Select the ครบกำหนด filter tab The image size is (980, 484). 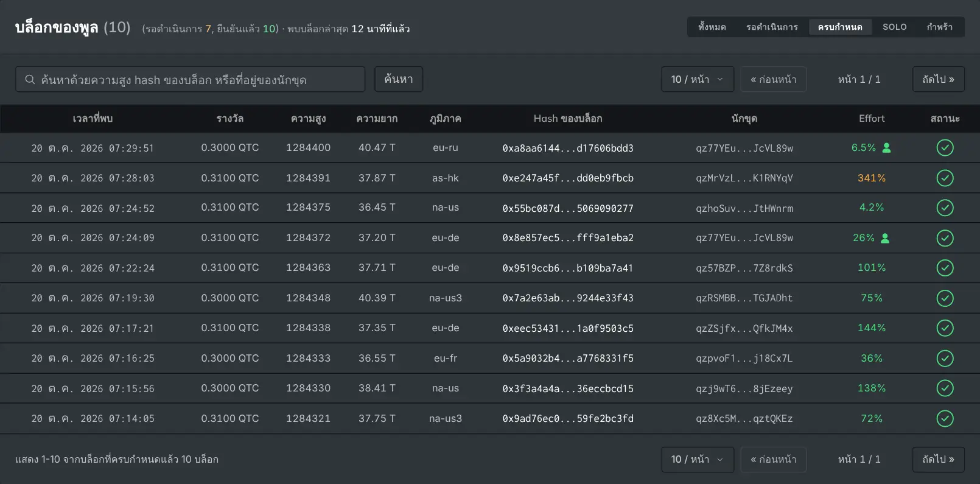pos(840,27)
